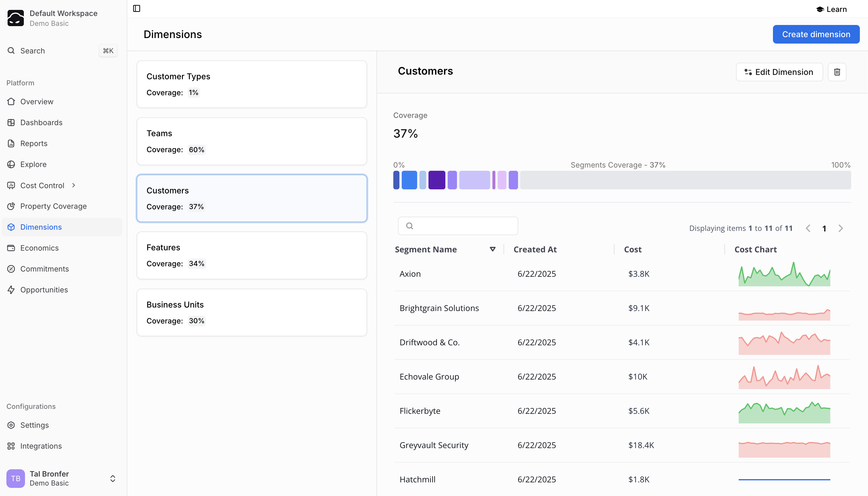Click the Explore globe icon
The image size is (868, 496).
pyautogui.click(x=11, y=165)
